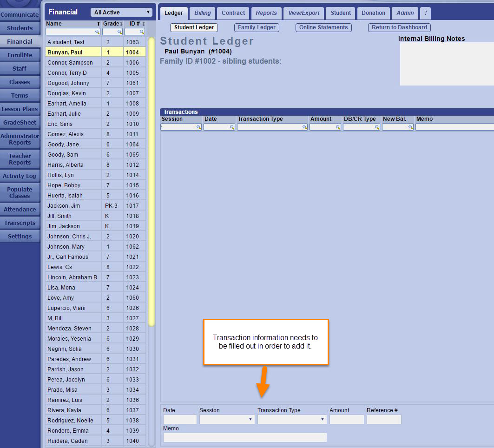Click the DB/CR Type filter magnifier icon
Image resolution: width=494 pixels, height=448 pixels.
coord(377,127)
